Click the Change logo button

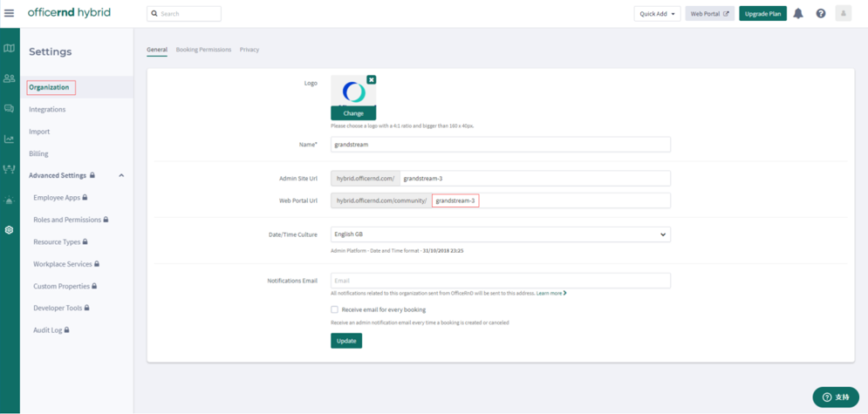[353, 113]
